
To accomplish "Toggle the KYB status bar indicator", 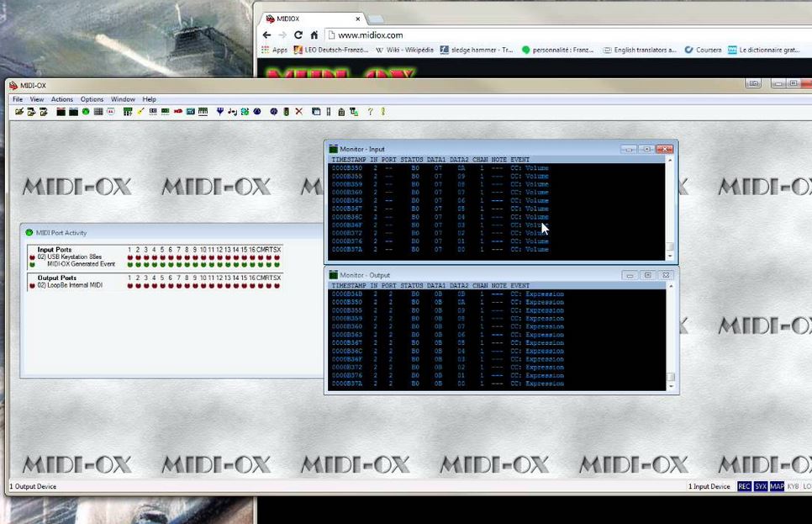I will pyautogui.click(x=793, y=486).
